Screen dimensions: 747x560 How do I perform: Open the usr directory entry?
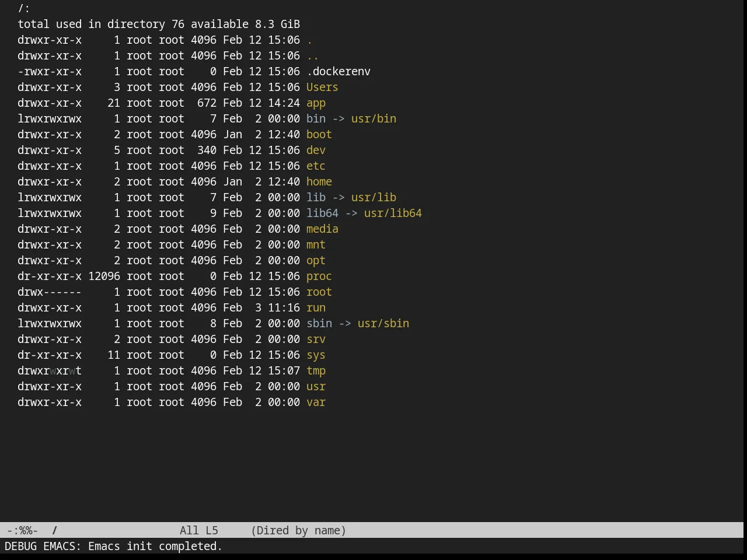(x=316, y=386)
